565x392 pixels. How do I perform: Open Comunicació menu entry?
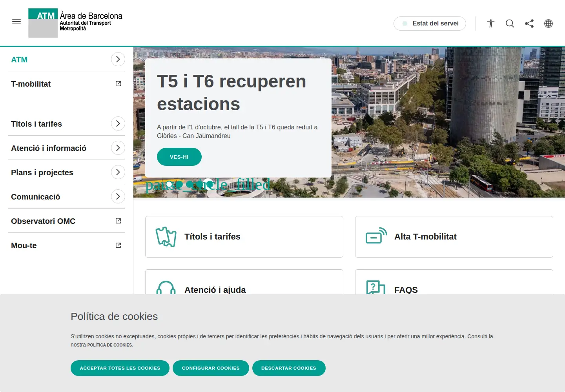coord(36,197)
